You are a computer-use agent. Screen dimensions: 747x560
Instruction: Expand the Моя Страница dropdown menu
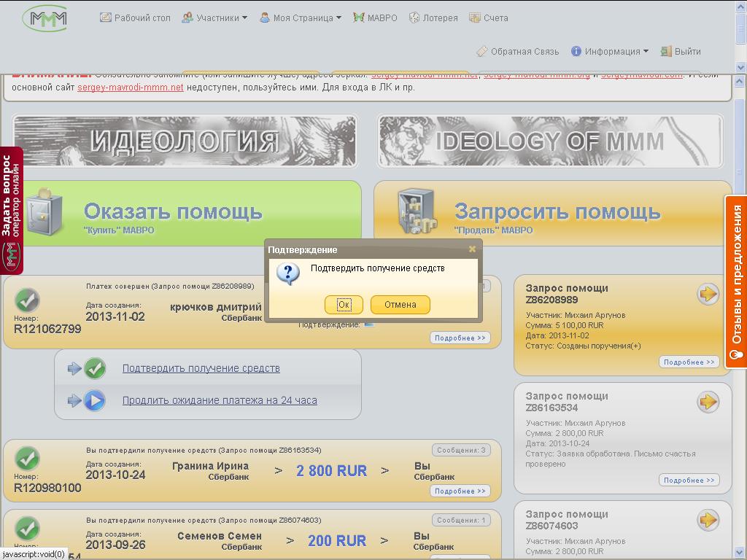pyautogui.click(x=301, y=17)
